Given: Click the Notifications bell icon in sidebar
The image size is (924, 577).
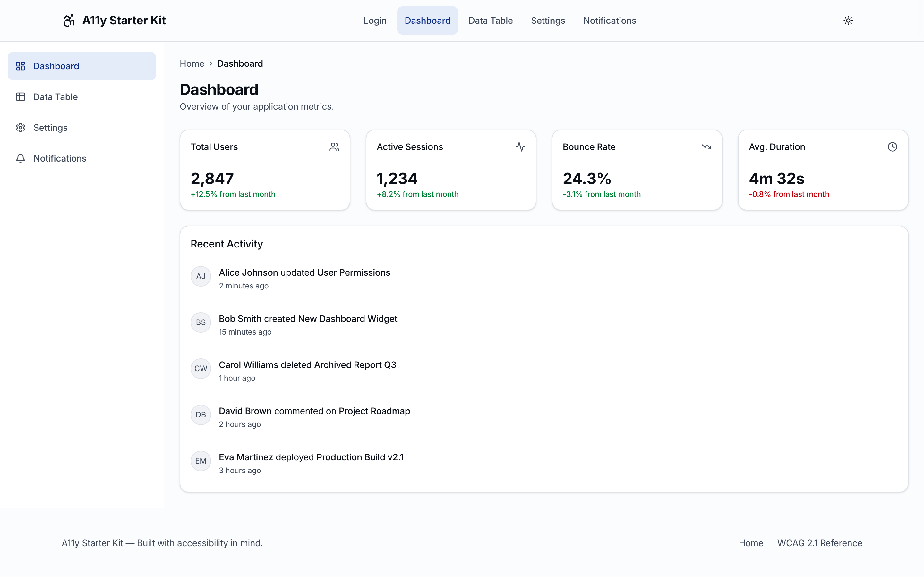Looking at the screenshot, I should pyautogui.click(x=21, y=158).
